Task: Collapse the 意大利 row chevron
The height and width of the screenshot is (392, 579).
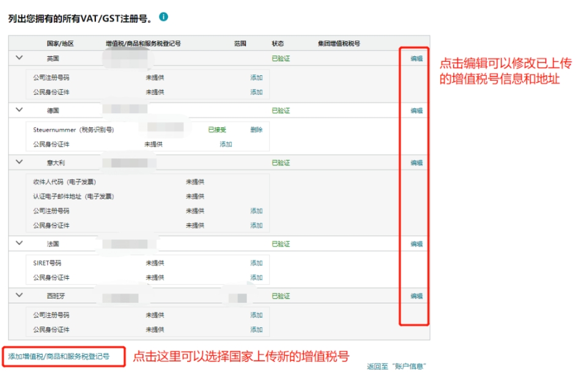Action: coord(19,162)
